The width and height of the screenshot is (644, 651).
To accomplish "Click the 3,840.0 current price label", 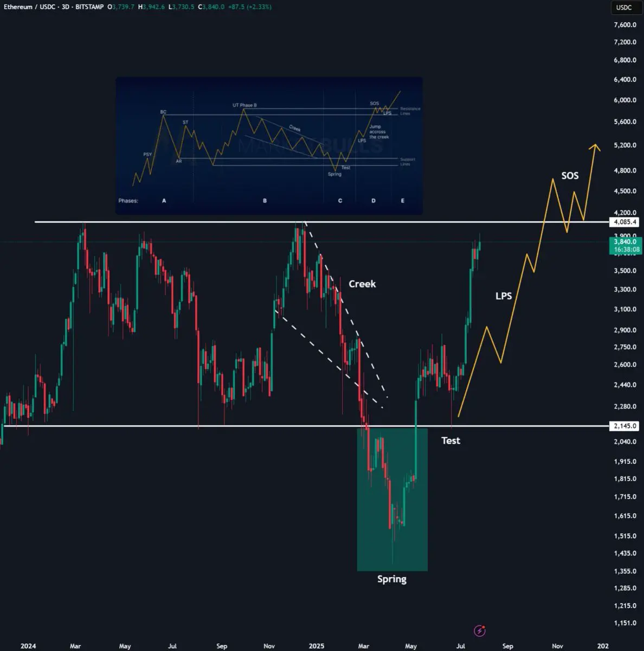I will [625, 241].
